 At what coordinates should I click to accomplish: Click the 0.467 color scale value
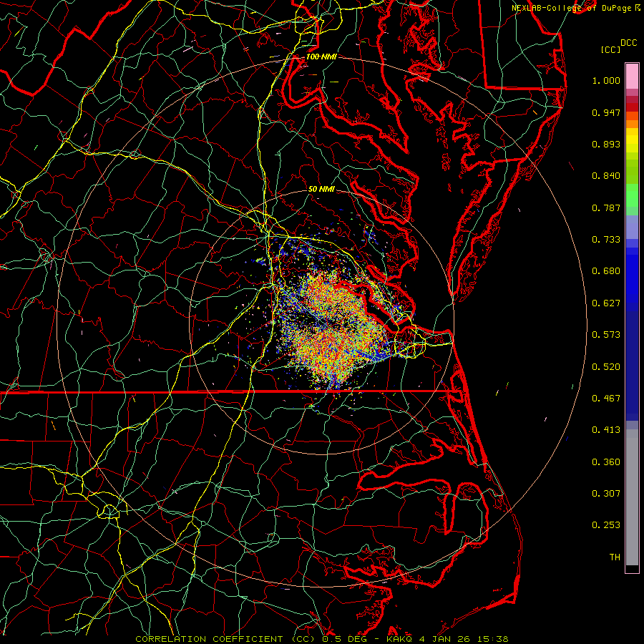pyautogui.click(x=606, y=399)
